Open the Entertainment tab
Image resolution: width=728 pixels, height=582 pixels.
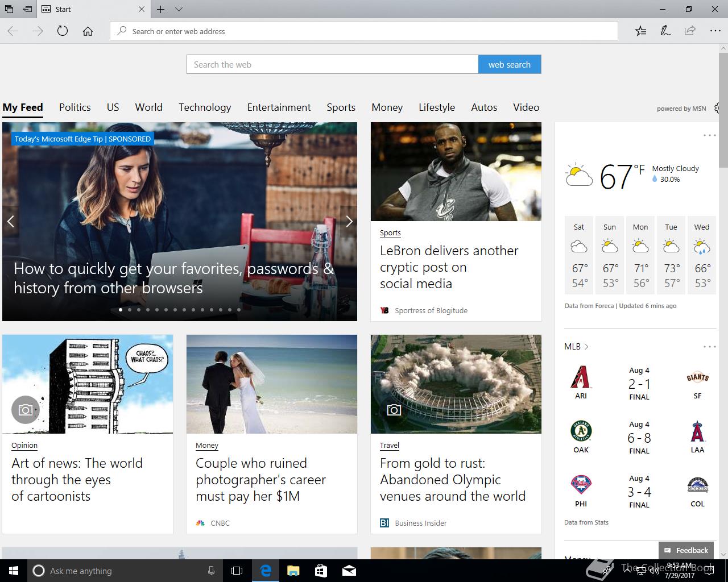[279, 107]
